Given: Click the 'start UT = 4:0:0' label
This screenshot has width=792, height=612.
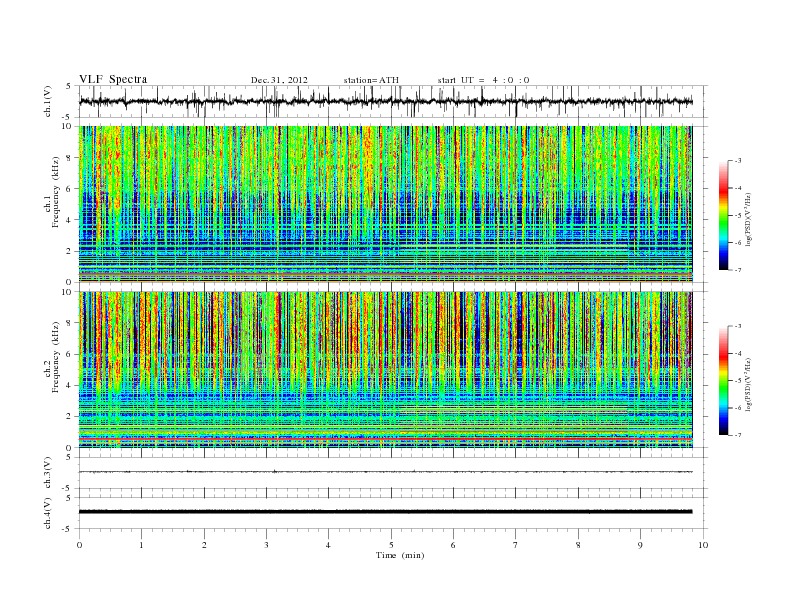Looking at the screenshot, I should click(x=483, y=80).
